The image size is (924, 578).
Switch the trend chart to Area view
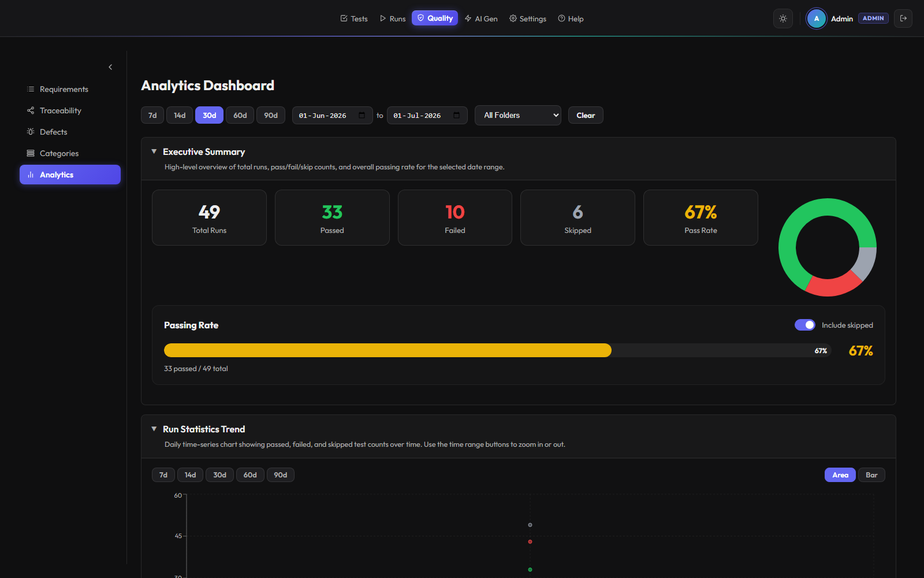pos(840,475)
